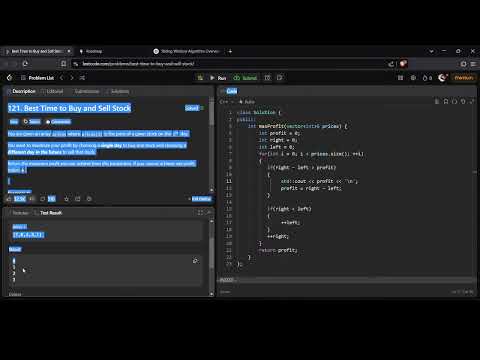Open the C++ language dropdown
This screenshot has width=480, height=360.
(x=226, y=101)
